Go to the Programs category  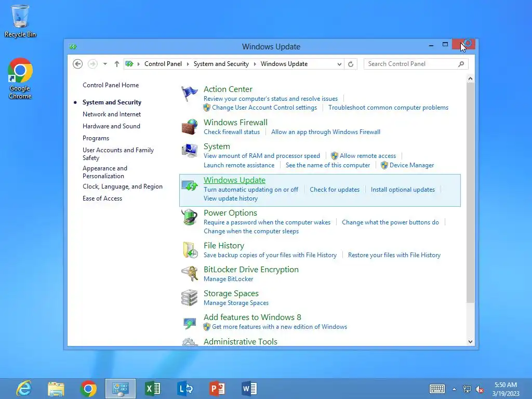point(96,138)
